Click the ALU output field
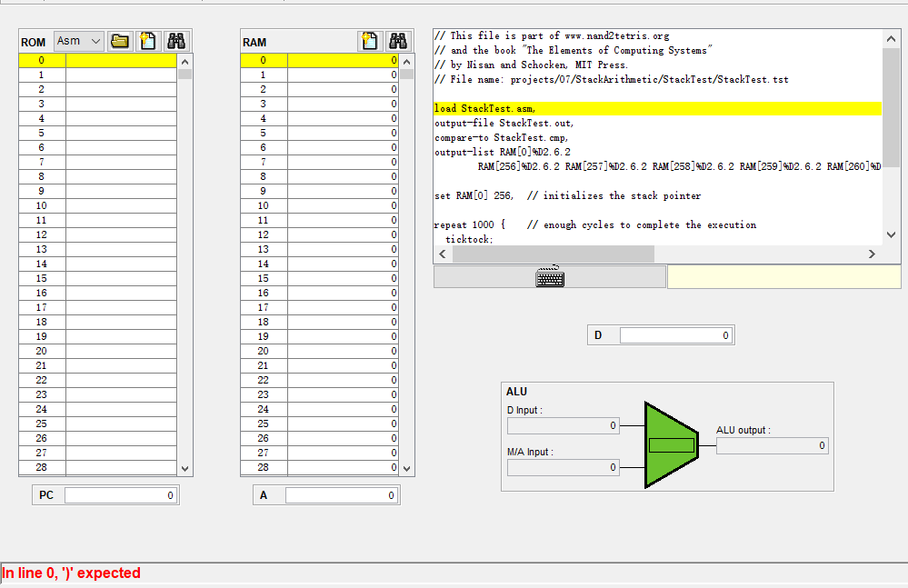 coord(772,445)
